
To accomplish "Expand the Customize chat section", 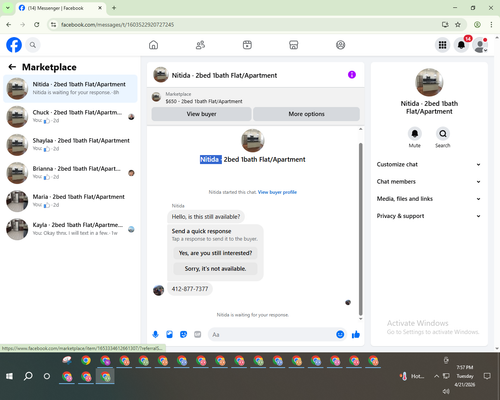I will [x=429, y=164].
